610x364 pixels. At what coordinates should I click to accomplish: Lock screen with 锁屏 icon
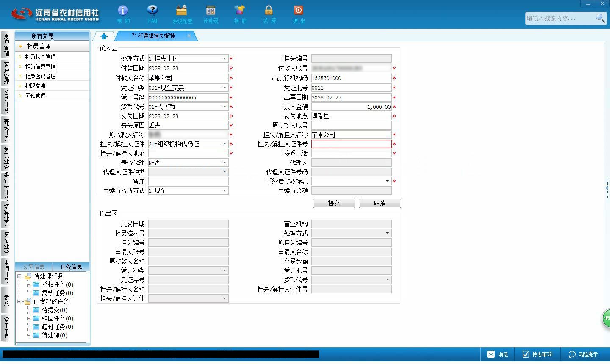pos(269,10)
